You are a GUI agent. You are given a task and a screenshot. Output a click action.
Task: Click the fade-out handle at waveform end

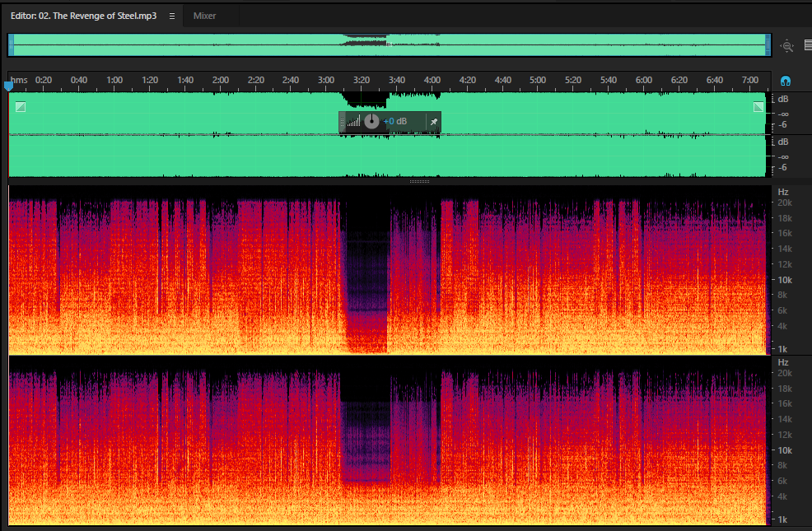(x=758, y=107)
